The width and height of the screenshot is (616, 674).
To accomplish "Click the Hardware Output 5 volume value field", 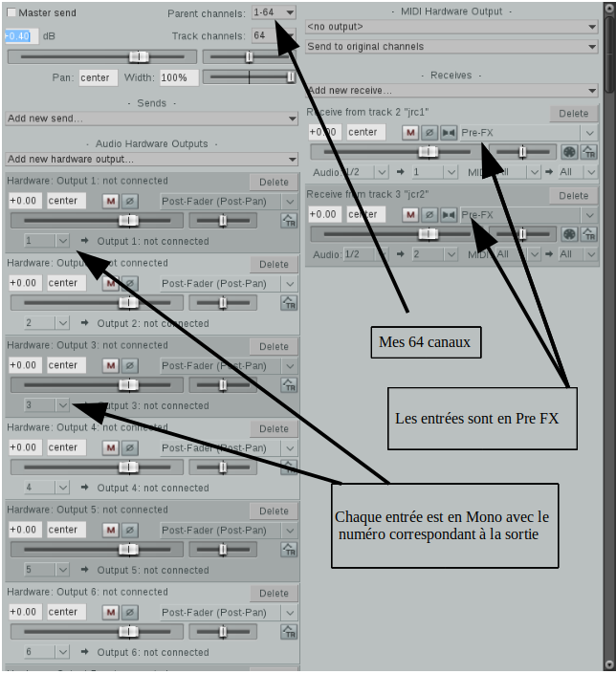I will tap(26, 530).
